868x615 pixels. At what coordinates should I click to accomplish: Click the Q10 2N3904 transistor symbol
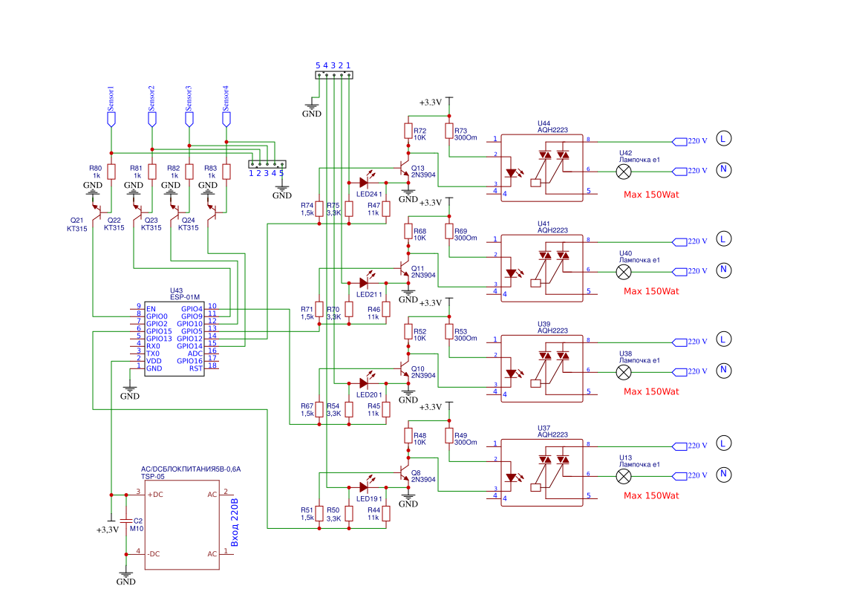click(404, 368)
